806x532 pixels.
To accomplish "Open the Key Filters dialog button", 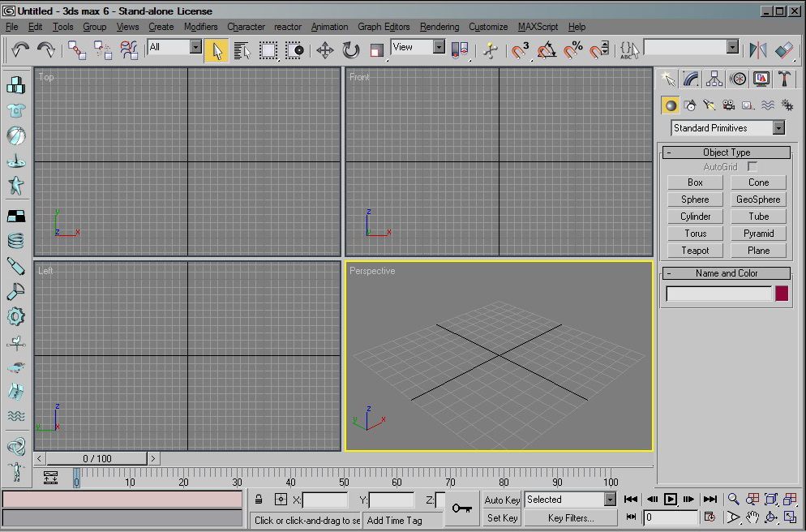I will click(x=571, y=518).
